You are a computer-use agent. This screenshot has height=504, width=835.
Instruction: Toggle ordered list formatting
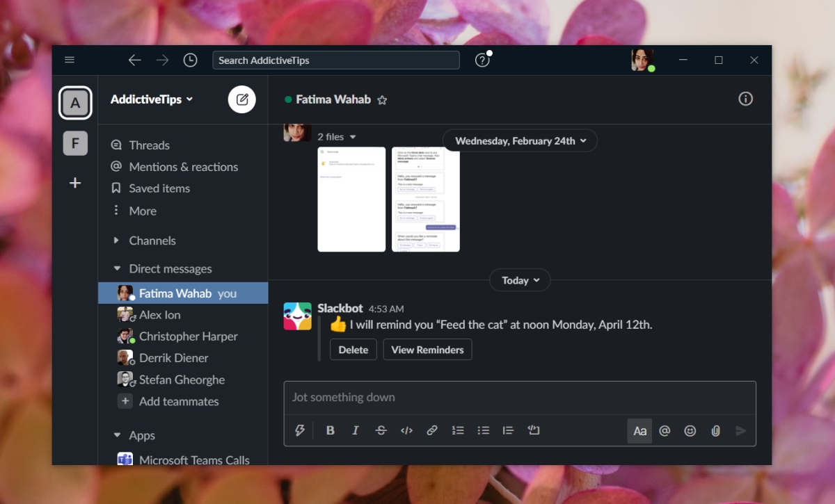[x=457, y=430]
